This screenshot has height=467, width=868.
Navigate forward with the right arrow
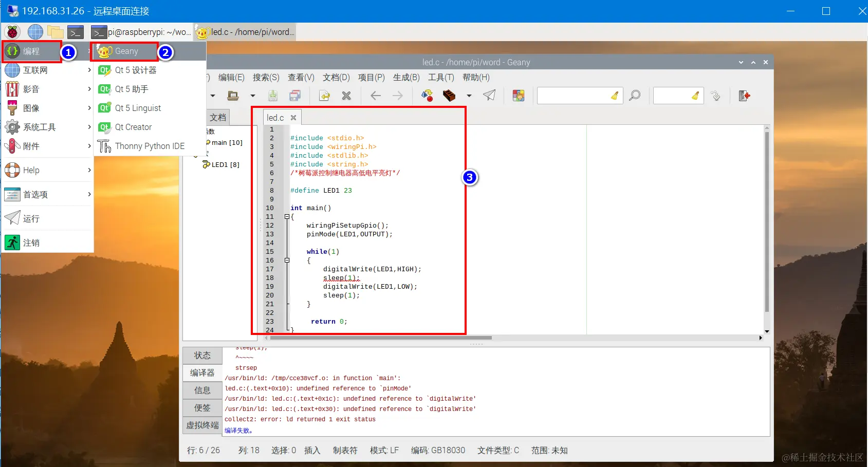click(x=398, y=96)
